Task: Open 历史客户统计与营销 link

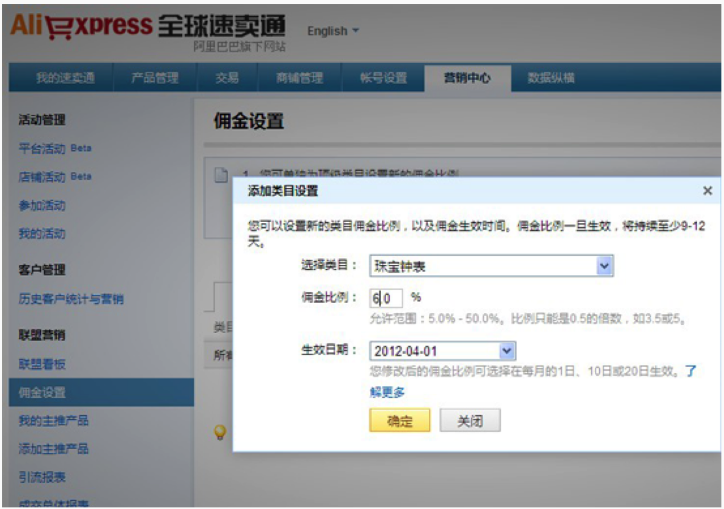Action: (x=71, y=299)
